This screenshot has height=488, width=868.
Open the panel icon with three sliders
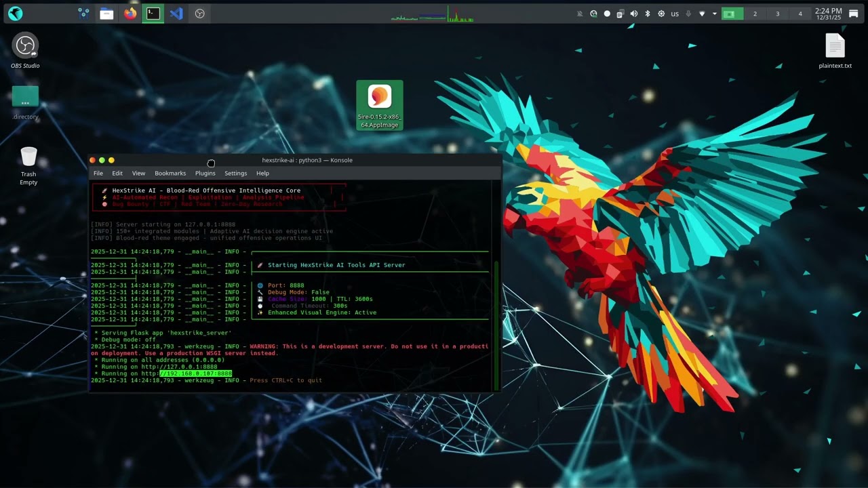coord(83,14)
